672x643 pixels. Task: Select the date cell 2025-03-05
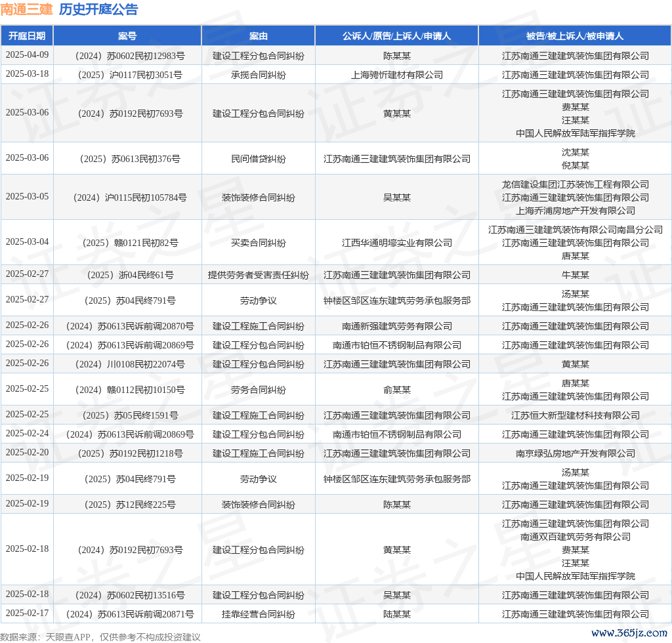pos(27,196)
